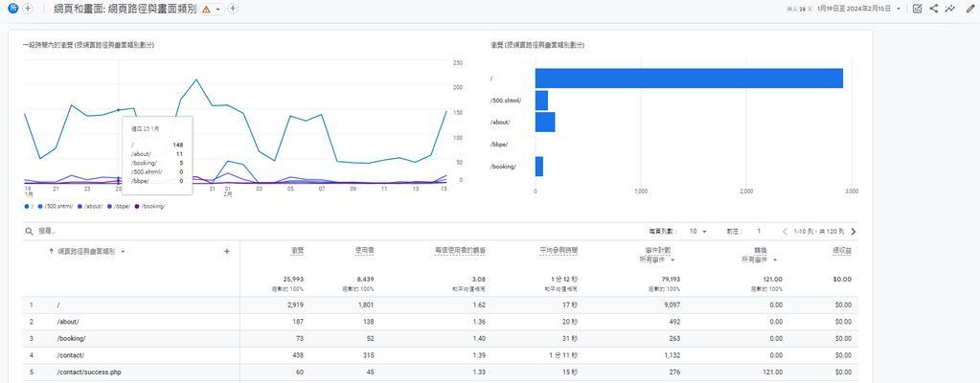Click the 9,097 event count cell
This screenshot has width=980, height=383.
[672, 304]
